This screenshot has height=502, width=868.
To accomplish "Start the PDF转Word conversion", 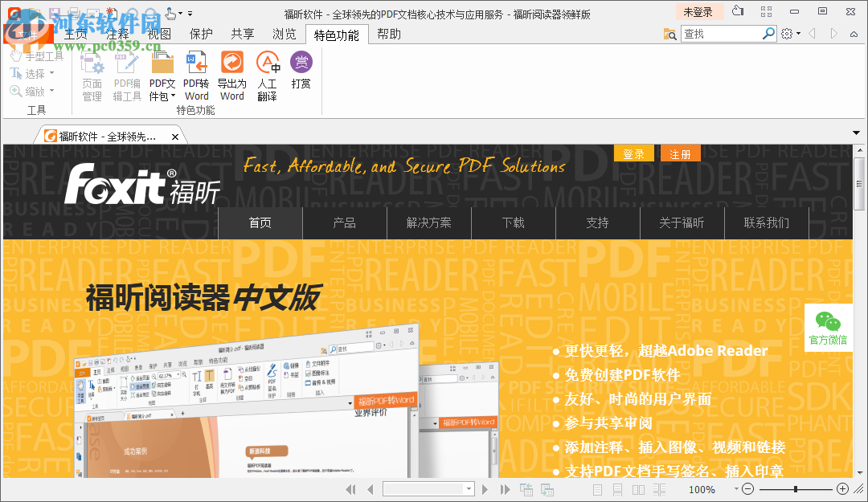I will [196, 76].
